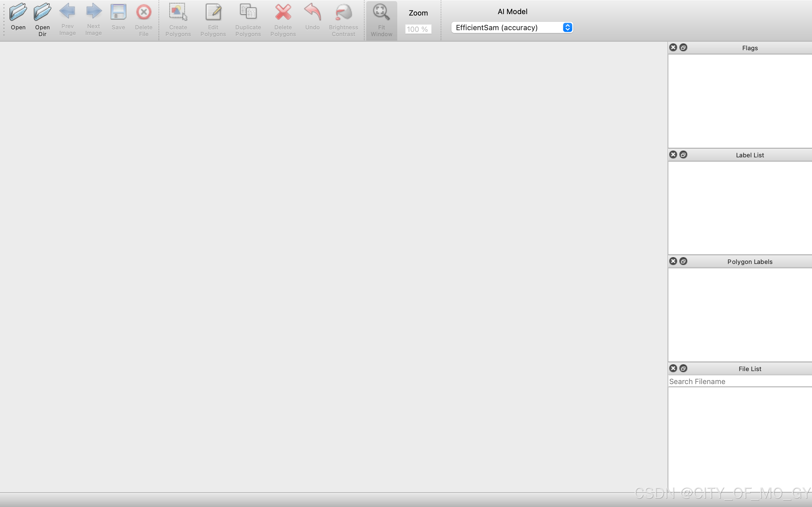Image resolution: width=812 pixels, height=507 pixels.
Task: Click the zoom percentage field
Action: (418, 29)
